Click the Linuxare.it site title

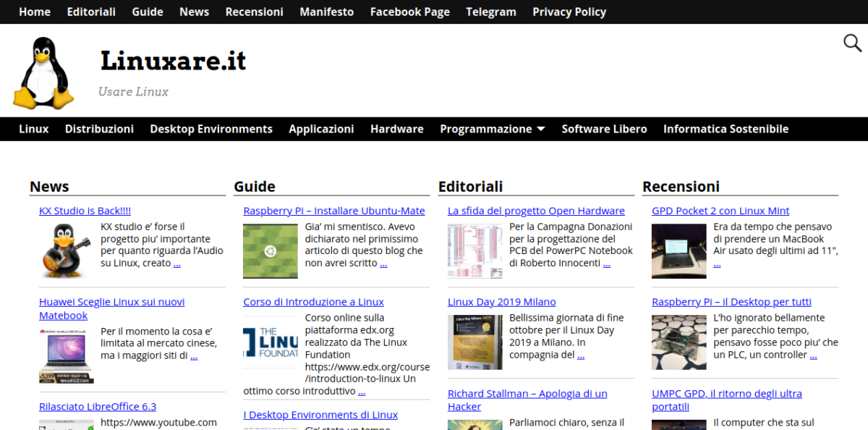[174, 61]
